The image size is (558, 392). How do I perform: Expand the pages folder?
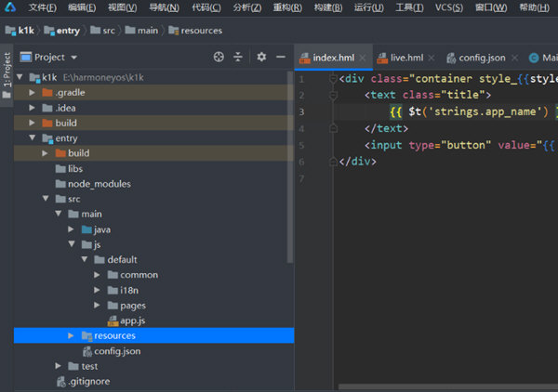(99, 306)
